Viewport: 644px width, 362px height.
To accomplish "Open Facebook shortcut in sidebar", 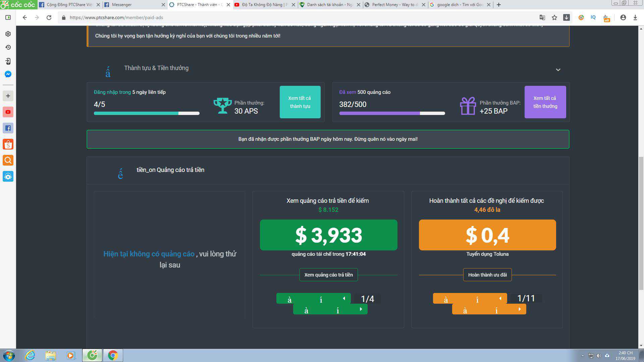I will (x=8, y=128).
